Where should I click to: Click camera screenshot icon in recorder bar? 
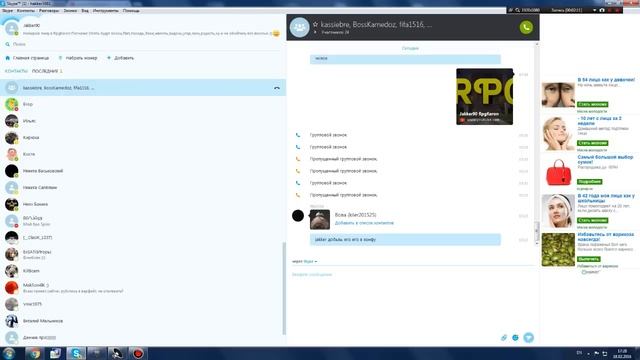click(x=602, y=10)
